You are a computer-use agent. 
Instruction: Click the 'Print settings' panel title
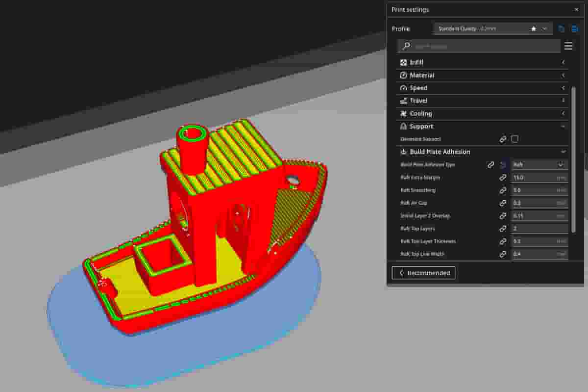tap(410, 9)
